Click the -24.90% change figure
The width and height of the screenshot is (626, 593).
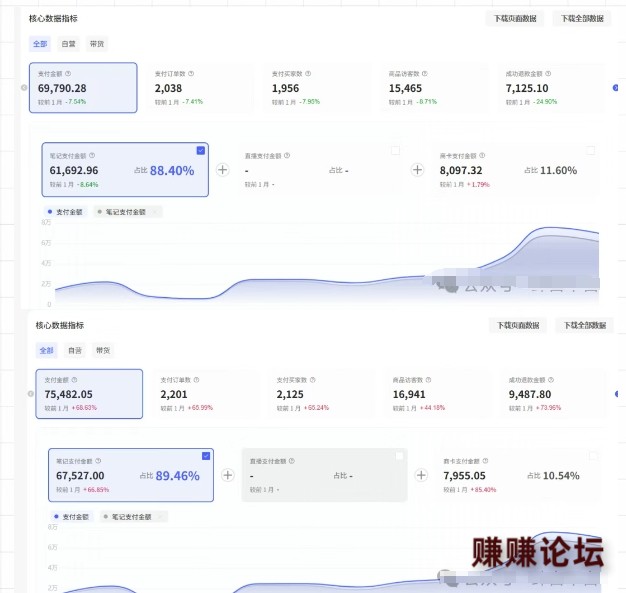544,102
